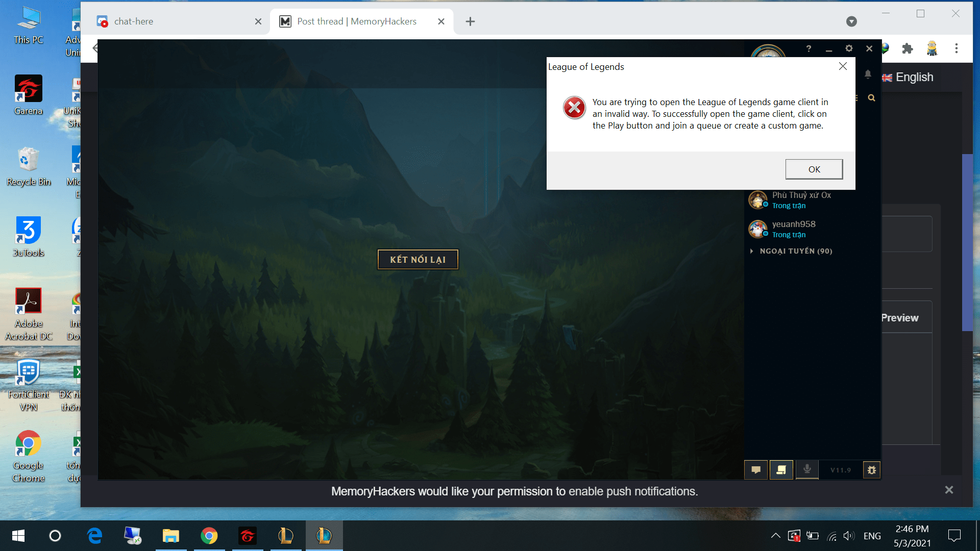Open 3uTools desktop shortcut
Screen dimensions: 980x551
[x=29, y=237]
